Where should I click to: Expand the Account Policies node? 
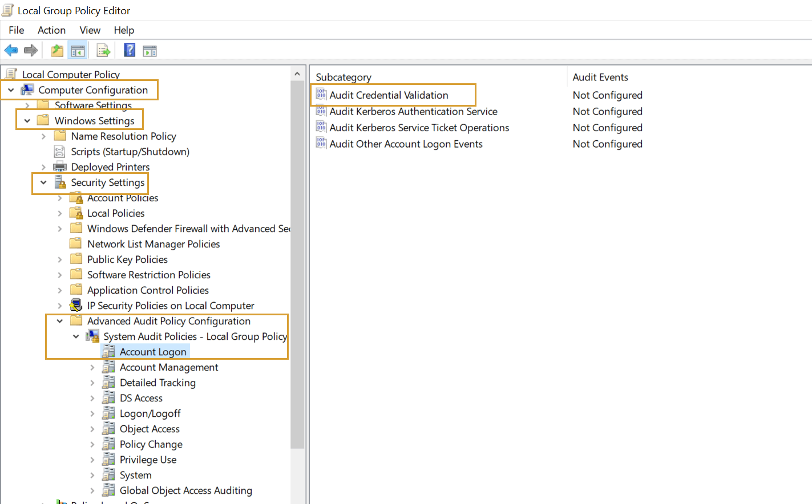[x=59, y=198]
